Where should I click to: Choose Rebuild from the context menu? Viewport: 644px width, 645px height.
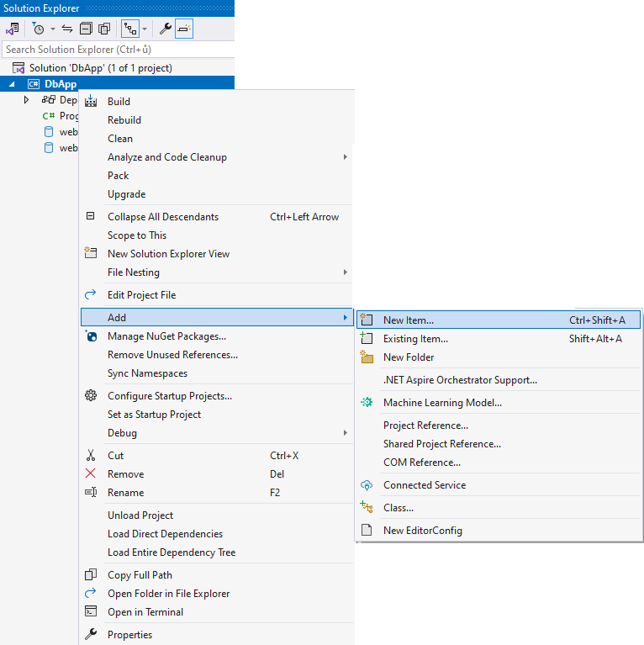click(217, 120)
